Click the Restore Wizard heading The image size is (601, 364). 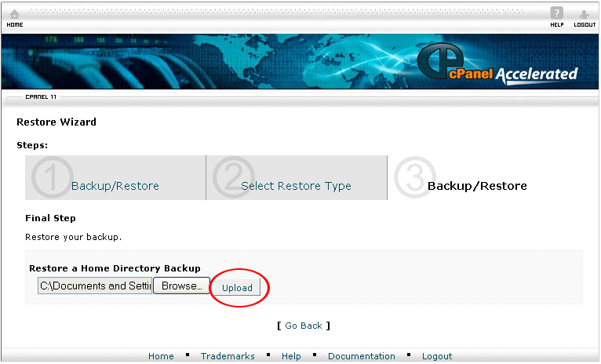coord(56,122)
